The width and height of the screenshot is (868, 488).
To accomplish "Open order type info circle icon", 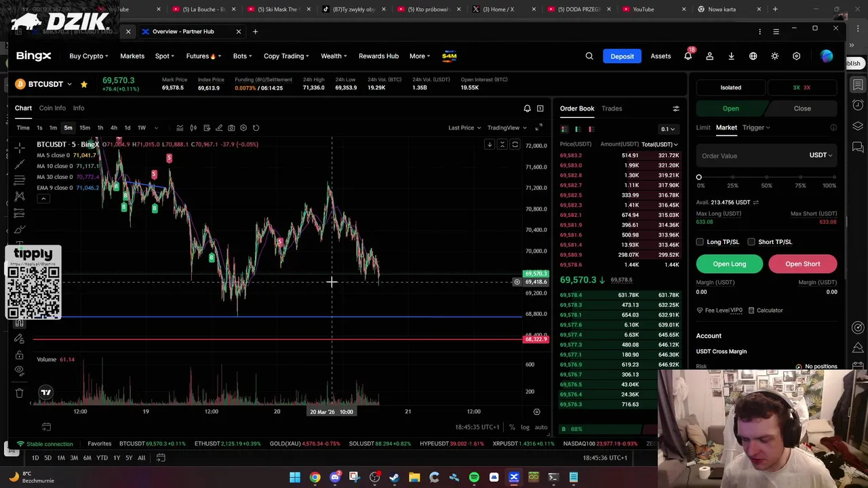I will [833, 127].
